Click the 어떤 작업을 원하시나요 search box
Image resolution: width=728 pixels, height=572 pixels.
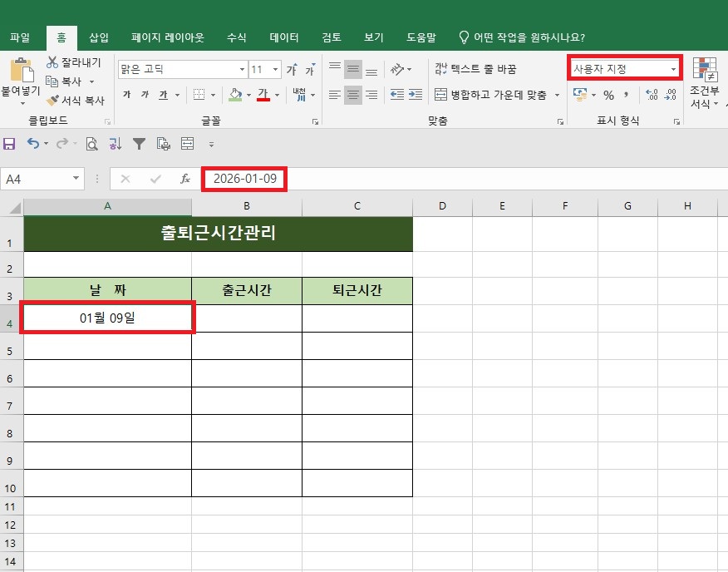click(x=522, y=37)
